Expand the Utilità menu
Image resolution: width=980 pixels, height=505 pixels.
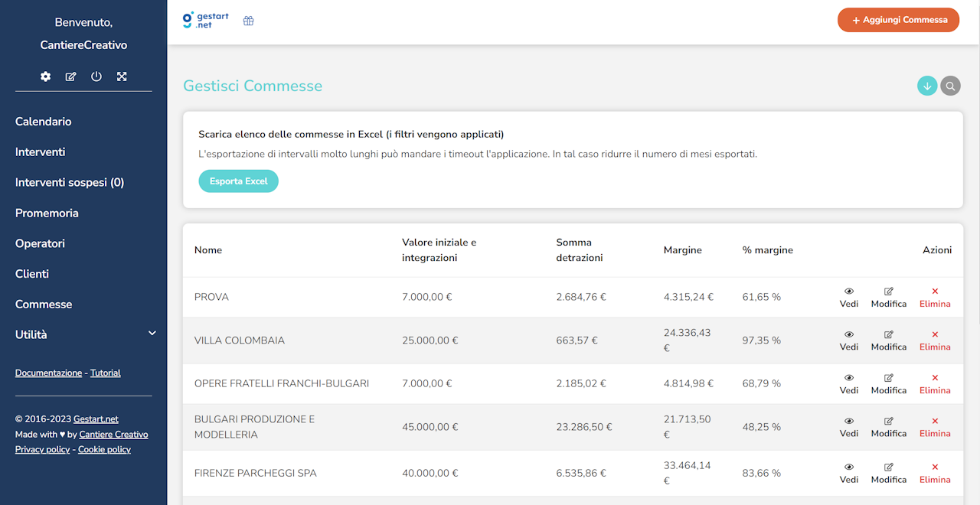click(x=84, y=334)
